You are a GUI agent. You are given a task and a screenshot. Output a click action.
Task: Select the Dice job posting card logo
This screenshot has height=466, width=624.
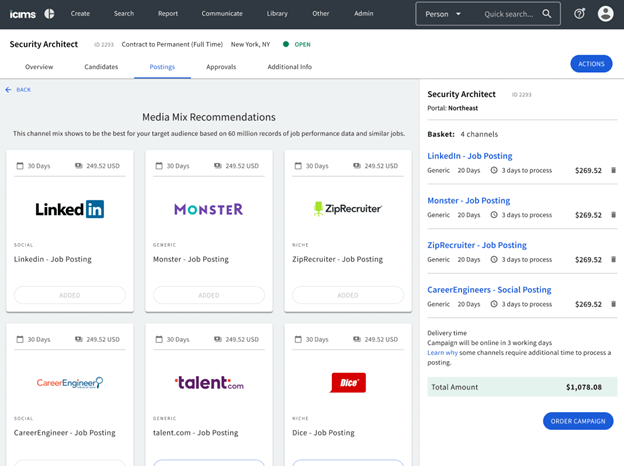[347, 382]
